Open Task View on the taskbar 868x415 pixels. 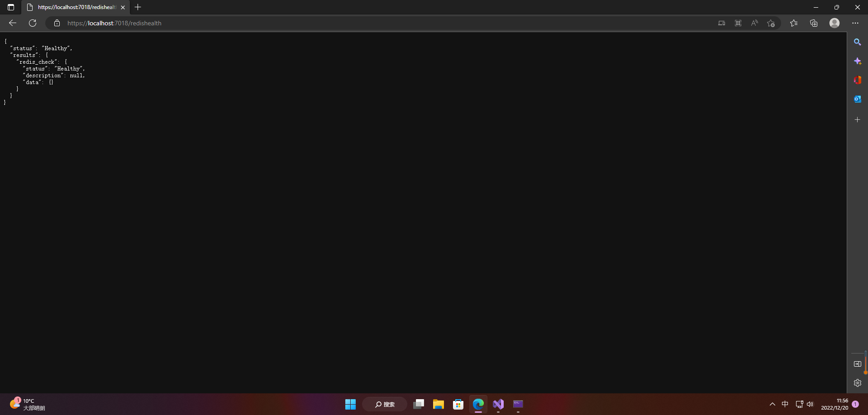419,404
